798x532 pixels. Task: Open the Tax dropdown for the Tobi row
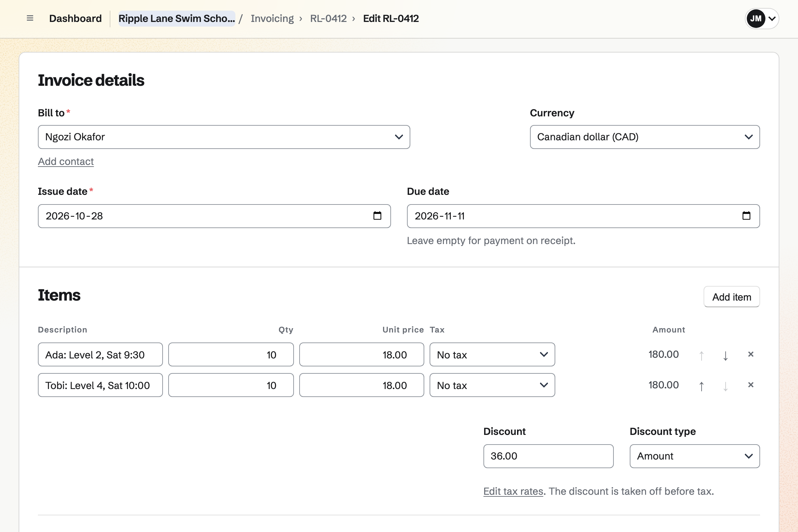click(x=492, y=385)
